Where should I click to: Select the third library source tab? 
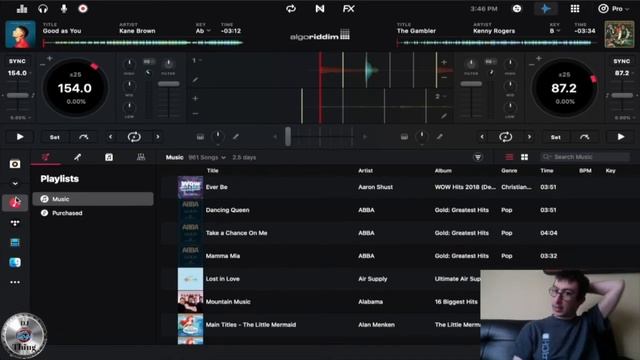click(109, 157)
